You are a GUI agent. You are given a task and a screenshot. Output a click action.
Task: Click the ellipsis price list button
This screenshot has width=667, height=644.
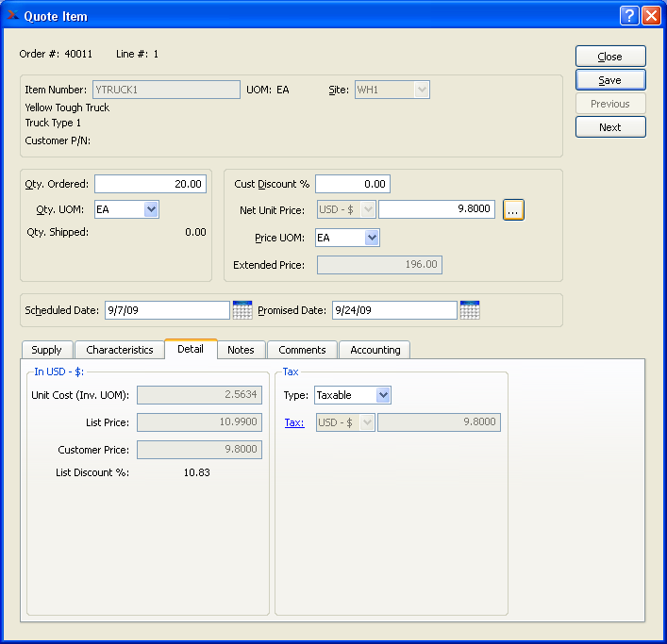pyautogui.click(x=513, y=210)
